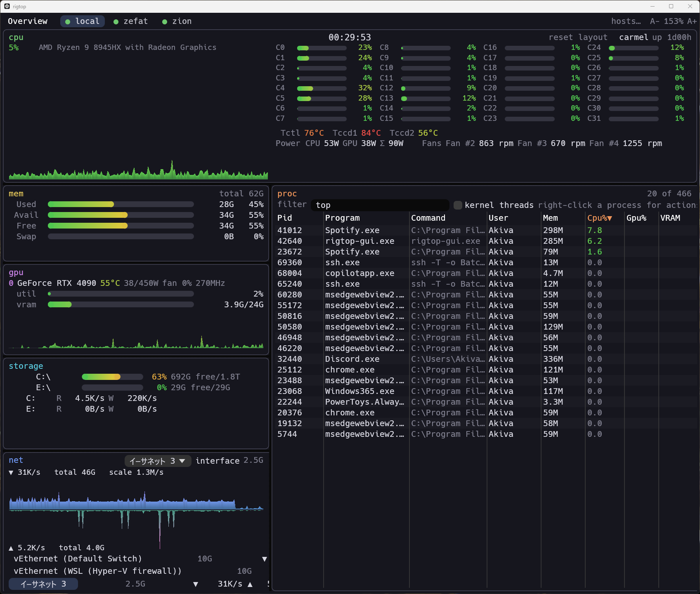The width and height of the screenshot is (700, 594).
Task: Open the zion host tab
Action: (177, 21)
